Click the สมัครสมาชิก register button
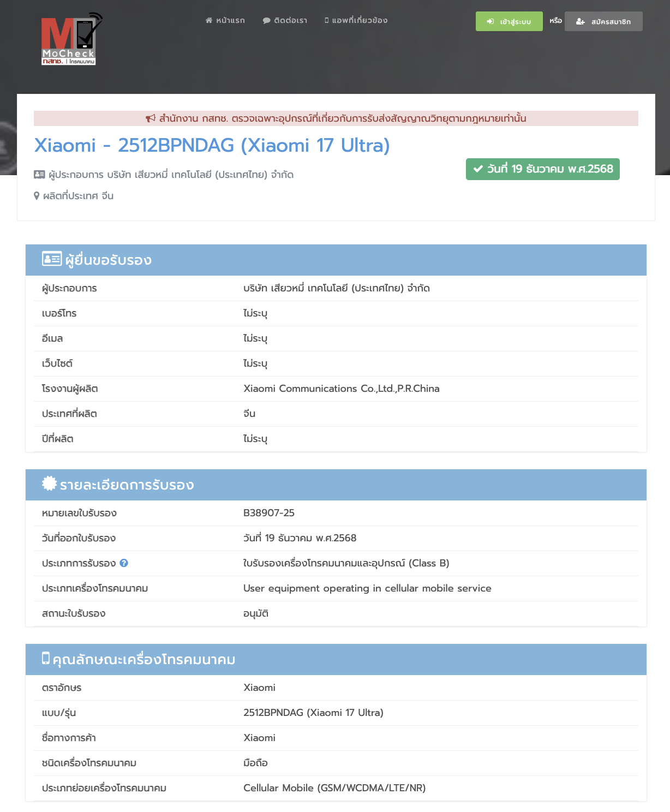Viewport: 670px width, 812px height. (x=603, y=21)
